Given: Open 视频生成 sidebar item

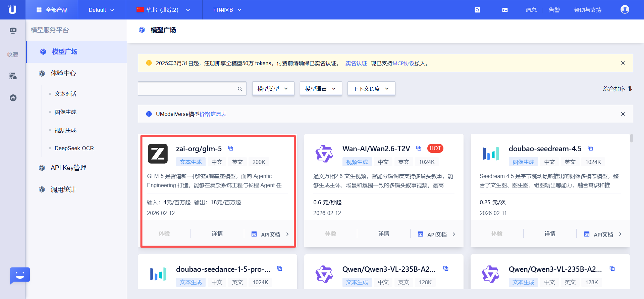Looking at the screenshot, I should pos(65,130).
